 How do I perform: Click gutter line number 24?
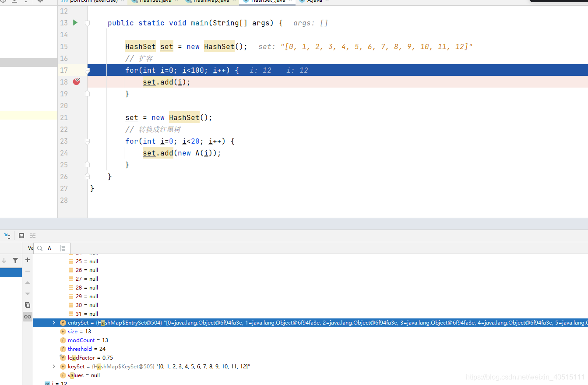[64, 153]
